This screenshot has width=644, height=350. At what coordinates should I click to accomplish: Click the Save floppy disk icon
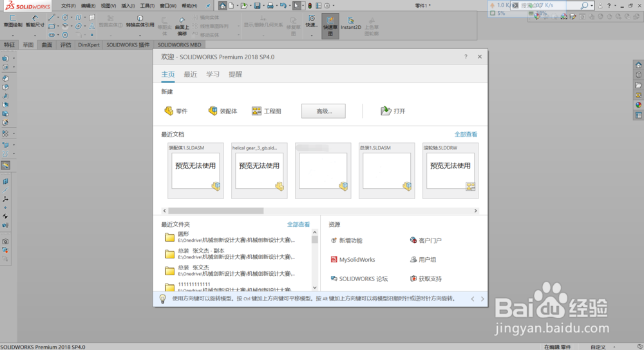[257, 6]
